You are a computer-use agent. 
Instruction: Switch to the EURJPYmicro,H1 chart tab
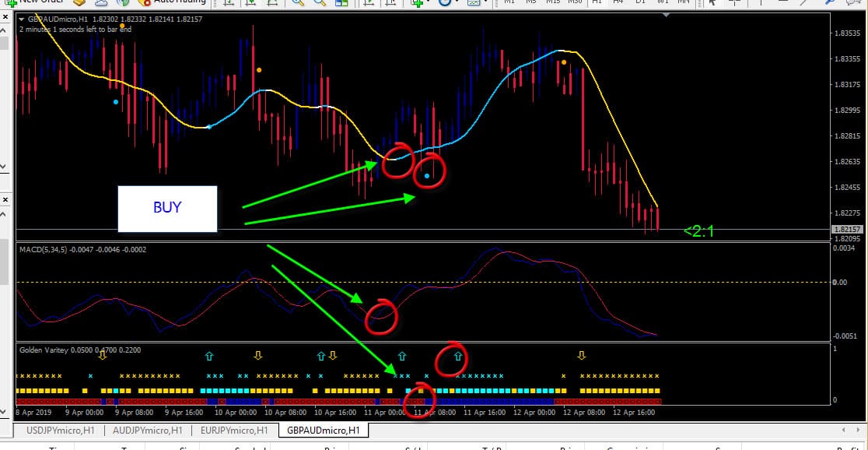pos(234,430)
